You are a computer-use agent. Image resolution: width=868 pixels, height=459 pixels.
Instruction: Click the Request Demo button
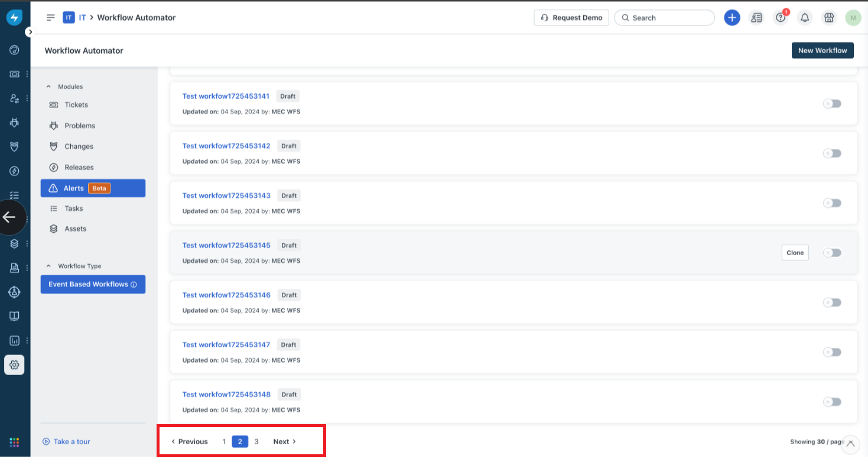click(571, 18)
